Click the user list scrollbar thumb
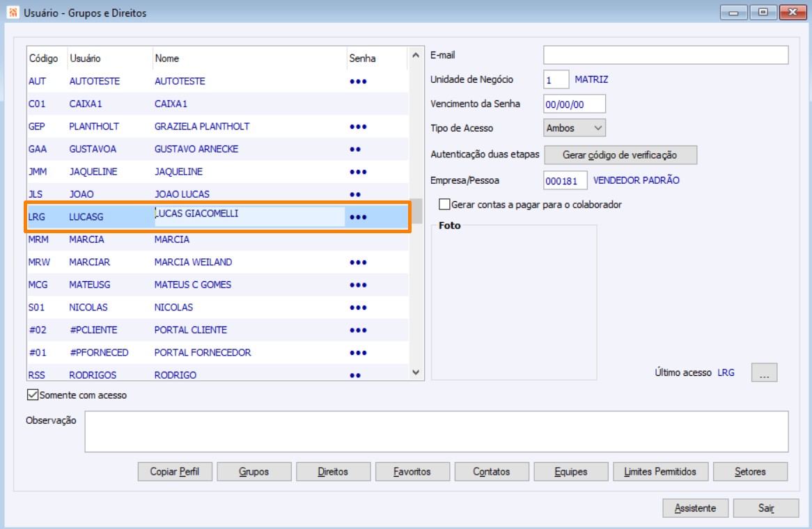The width and height of the screenshot is (812, 529). tap(416, 211)
